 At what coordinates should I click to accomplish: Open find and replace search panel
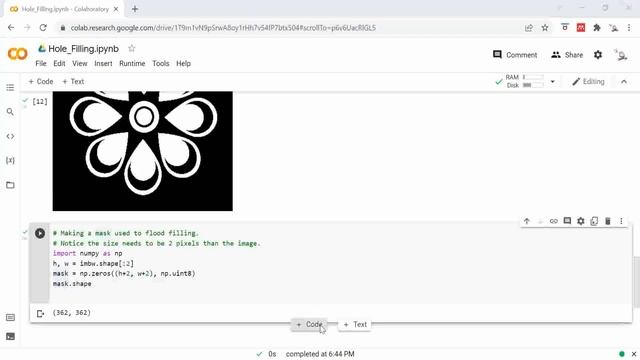pyautogui.click(x=10, y=111)
